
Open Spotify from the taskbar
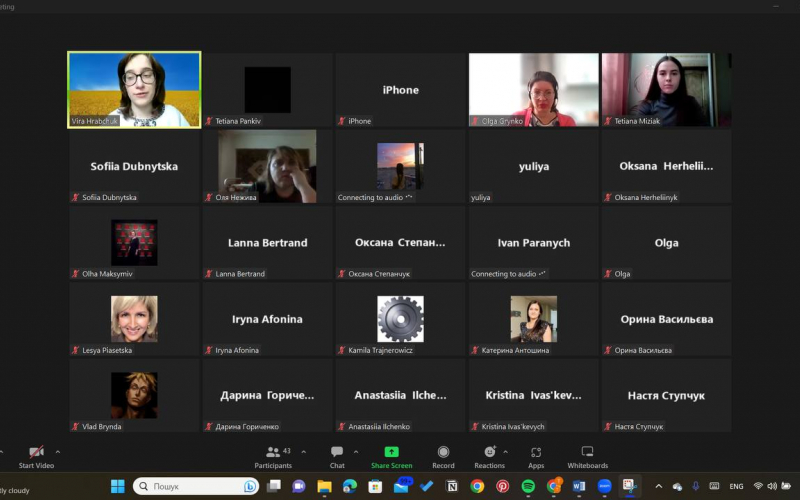pos(528,486)
